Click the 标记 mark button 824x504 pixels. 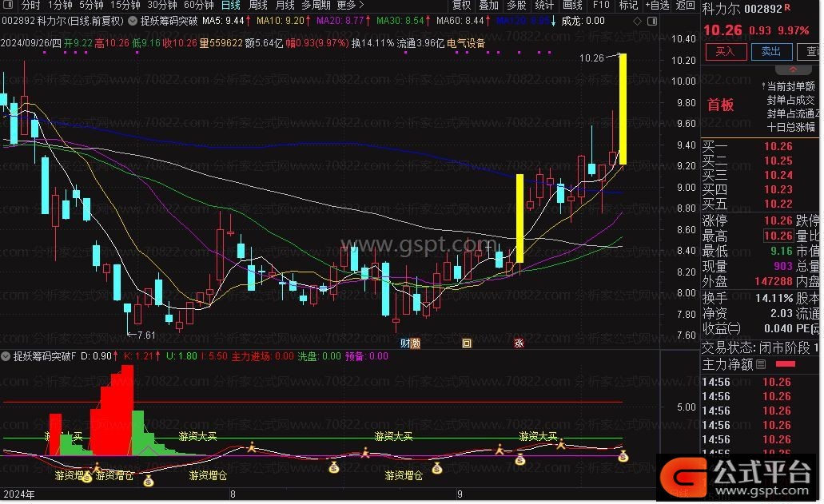pos(628,6)
